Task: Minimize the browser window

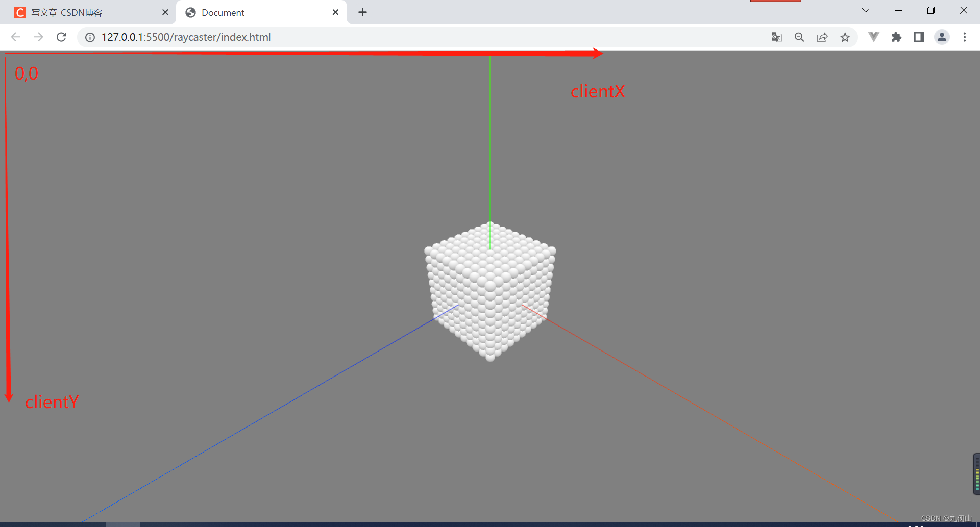Action: (x=898, y=10)
